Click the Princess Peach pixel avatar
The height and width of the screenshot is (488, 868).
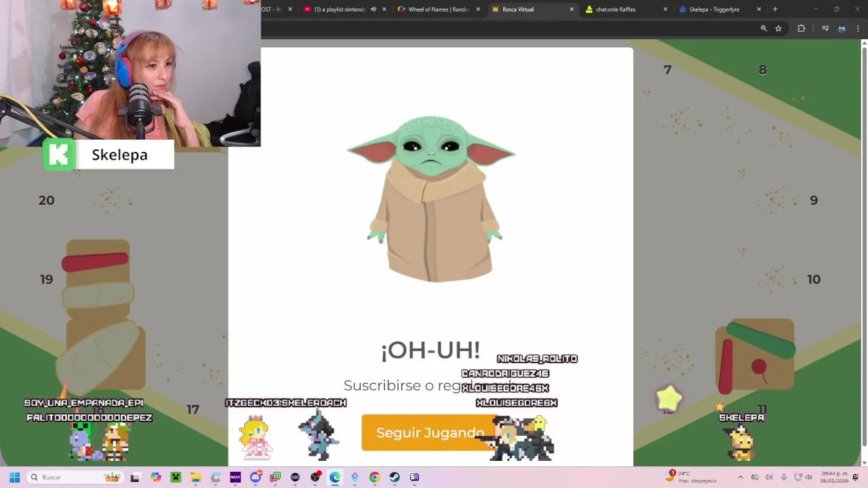point(255,437)
